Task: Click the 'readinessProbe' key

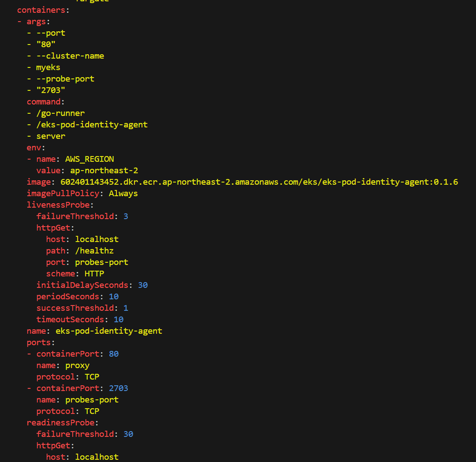Action: tap(60, 423)
